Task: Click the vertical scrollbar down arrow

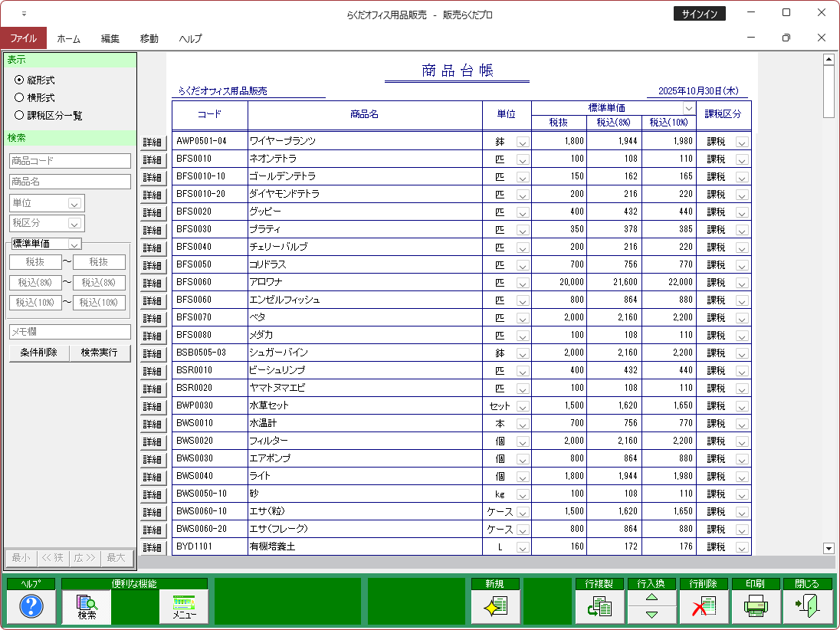Action: (828, 548)
